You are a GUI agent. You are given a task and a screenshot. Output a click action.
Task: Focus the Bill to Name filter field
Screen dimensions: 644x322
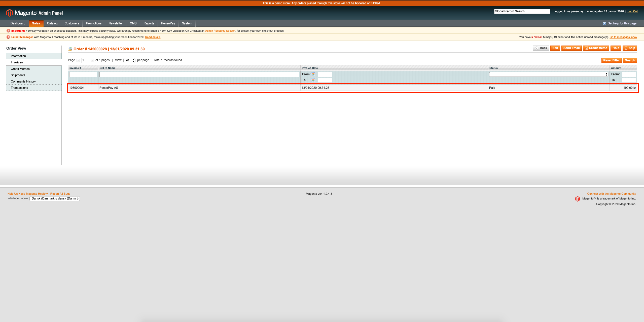click(x=199, y=74)
